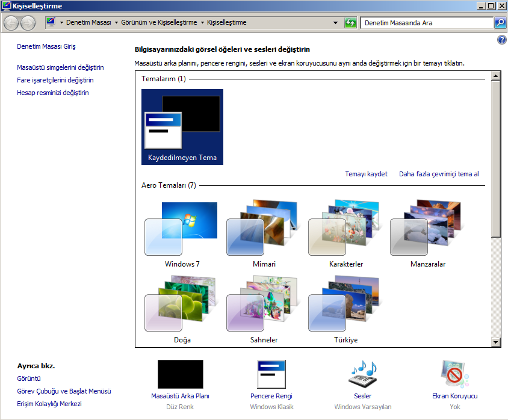Click the Sesler text link
Screen dimensions: 508x420
[363, 396]
